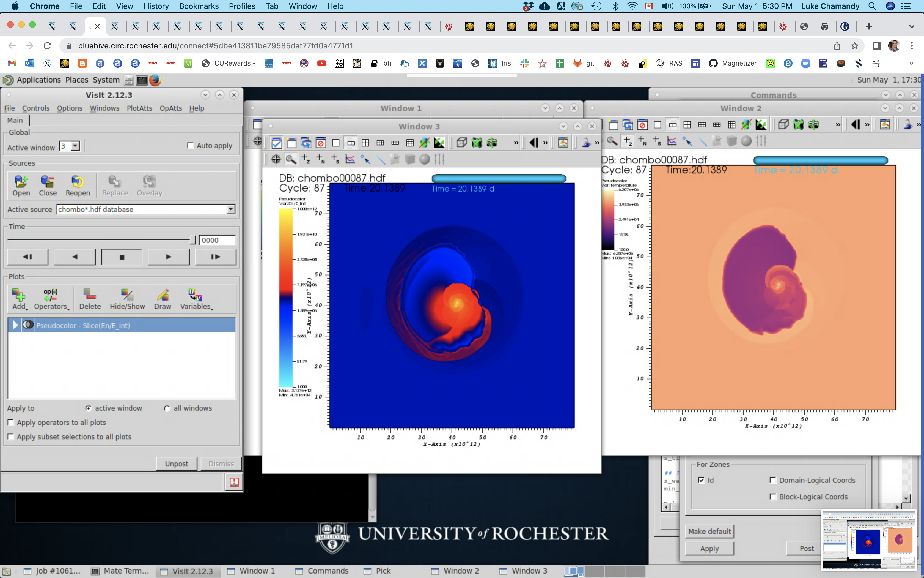Click Apply in Pick window
Screen dimensions: 924x578
(710, 549)
